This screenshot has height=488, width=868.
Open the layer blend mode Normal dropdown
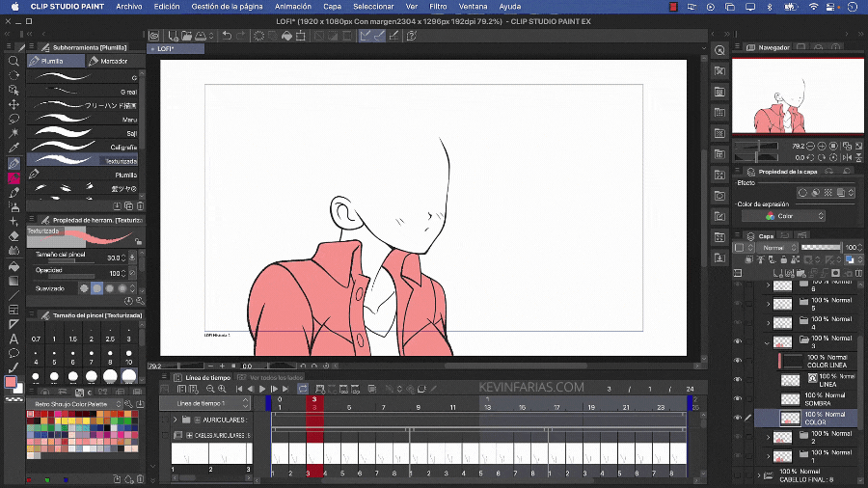click(776, 248)
